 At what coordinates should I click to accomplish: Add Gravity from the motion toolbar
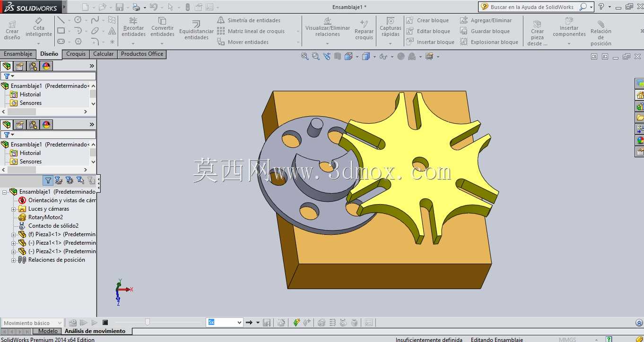[x=354, y=323]
